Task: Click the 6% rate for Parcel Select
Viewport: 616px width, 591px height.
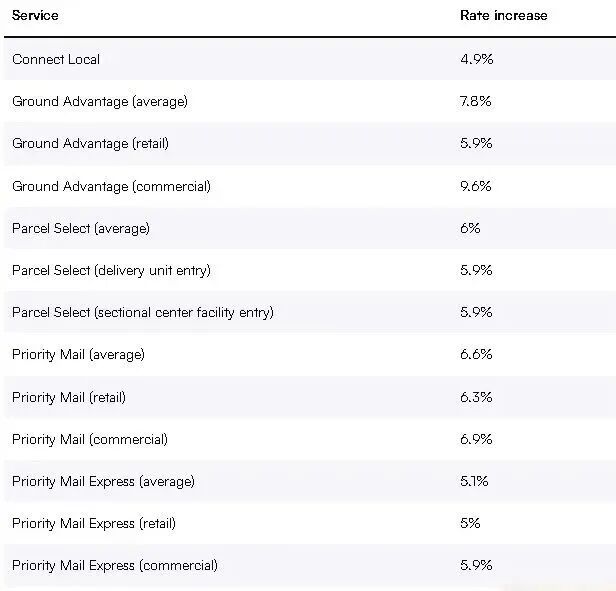Action: pos(470,228)
